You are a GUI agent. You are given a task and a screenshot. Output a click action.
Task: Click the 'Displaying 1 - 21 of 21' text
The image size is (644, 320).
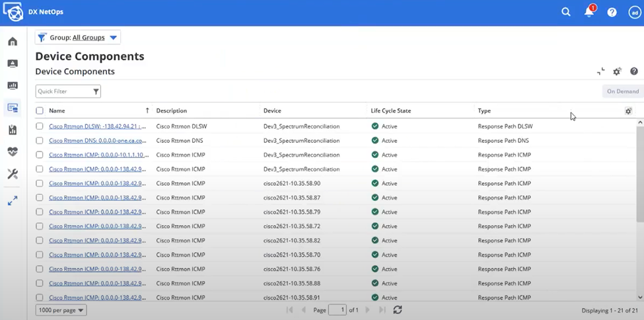(x=610, y=311)
